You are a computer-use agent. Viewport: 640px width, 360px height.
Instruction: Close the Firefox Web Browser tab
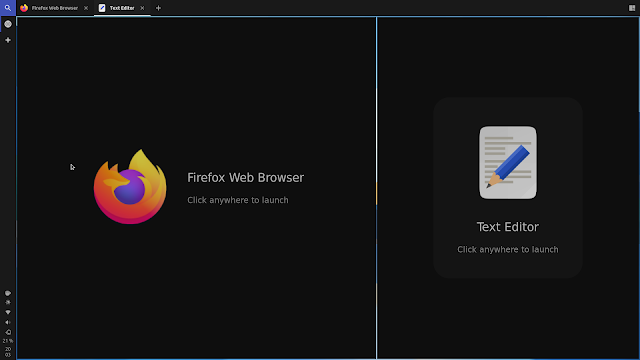pos(86,8)
